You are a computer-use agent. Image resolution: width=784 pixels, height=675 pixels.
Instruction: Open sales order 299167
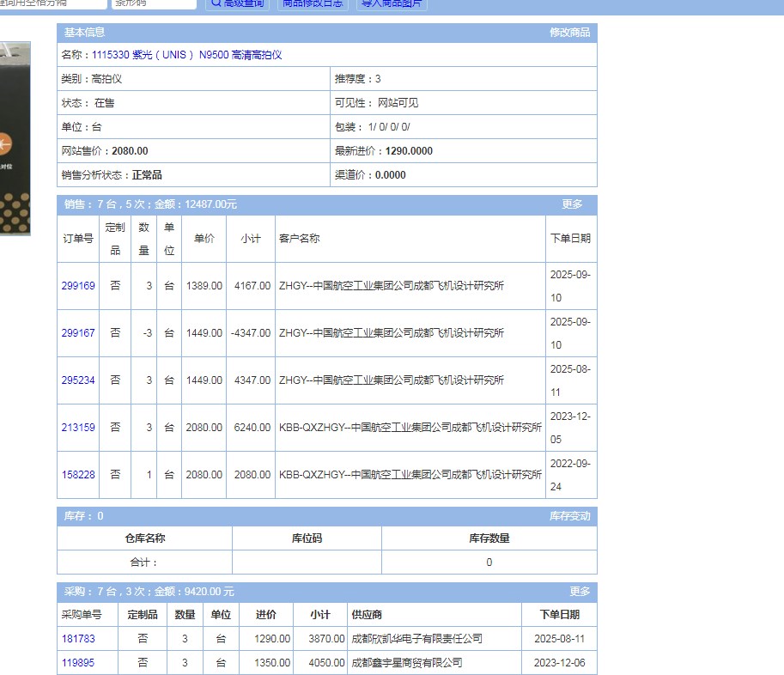click(x=78, y=333)
